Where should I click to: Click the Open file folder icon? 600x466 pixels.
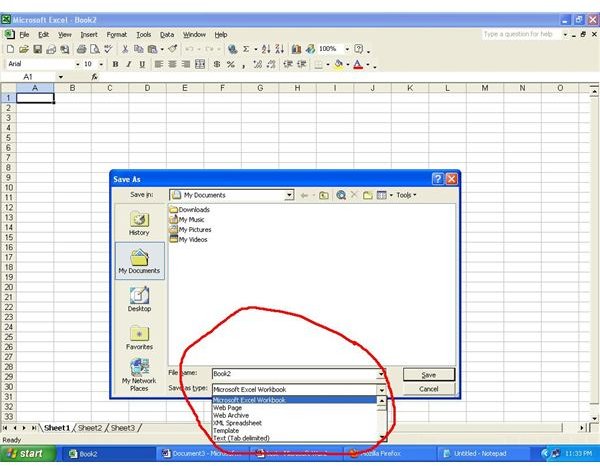[x=24, y=49]
